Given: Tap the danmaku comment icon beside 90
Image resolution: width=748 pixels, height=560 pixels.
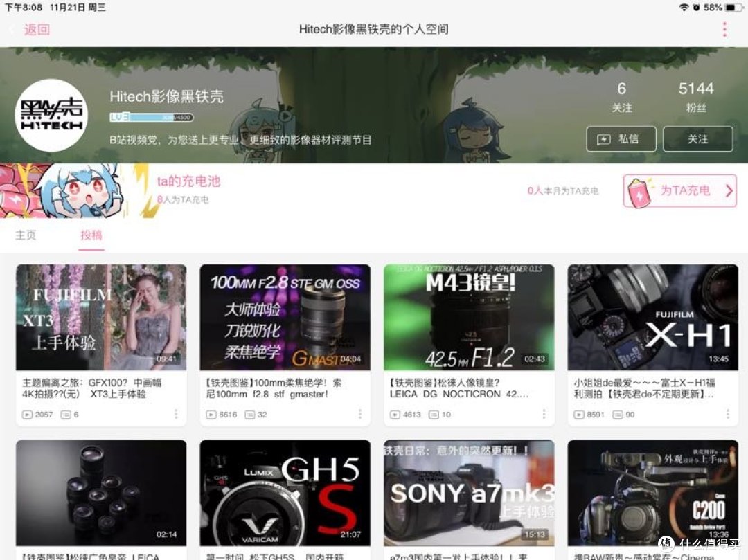Looking at the screenshot, I should (x=617, y=415).
